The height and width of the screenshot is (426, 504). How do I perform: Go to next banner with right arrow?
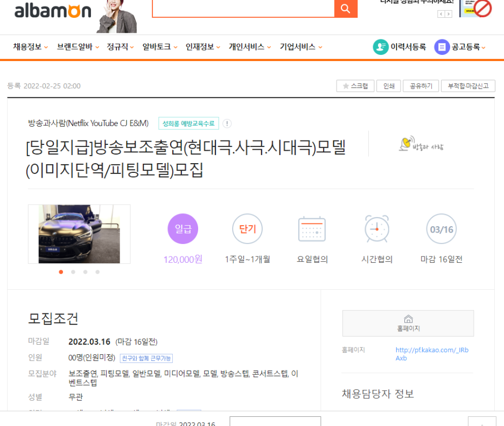[449, 14]
